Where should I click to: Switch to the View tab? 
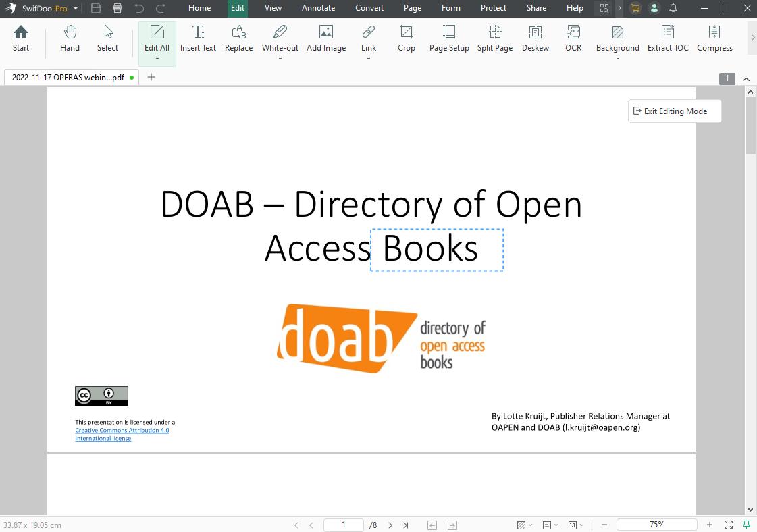[x=273, y=8]
